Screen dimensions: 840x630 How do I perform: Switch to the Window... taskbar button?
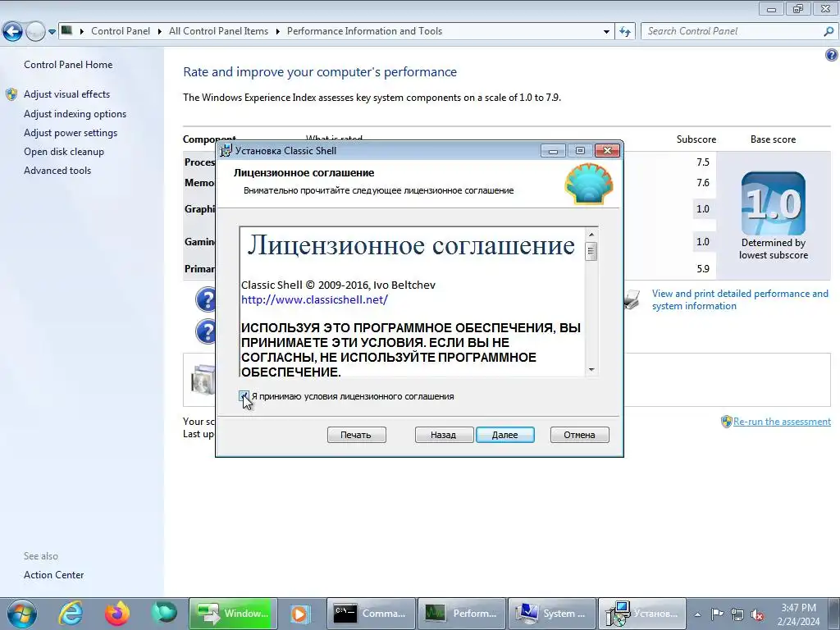click(x=233, y=614)
